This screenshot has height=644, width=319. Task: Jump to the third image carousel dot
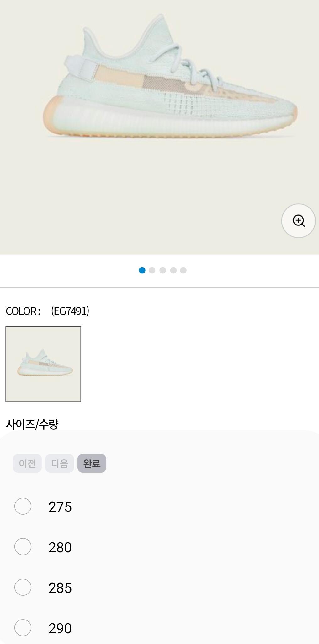coord(162,270)
